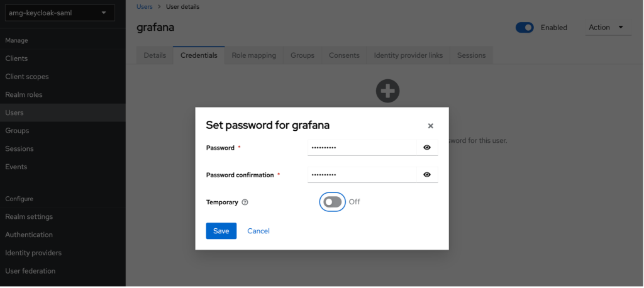Open Sessions in the sidebar
This screenshot has height=288, width=644.
[63, 149]
